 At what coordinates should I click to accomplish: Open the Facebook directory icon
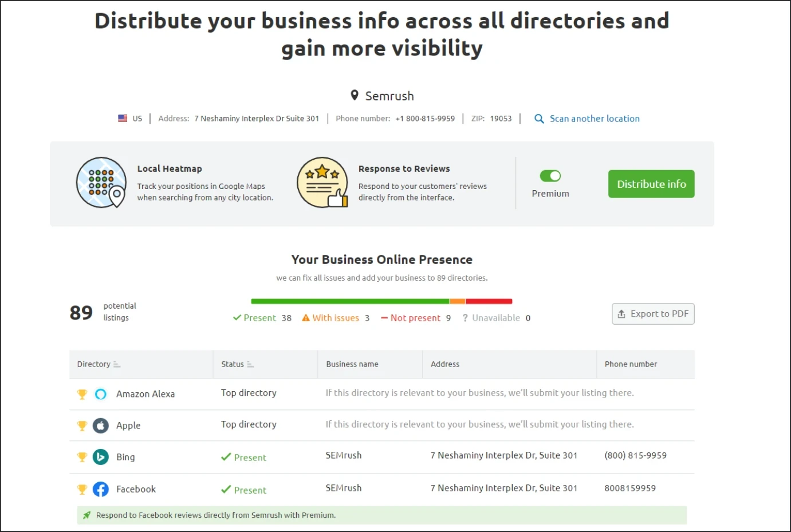coord(100,489)
